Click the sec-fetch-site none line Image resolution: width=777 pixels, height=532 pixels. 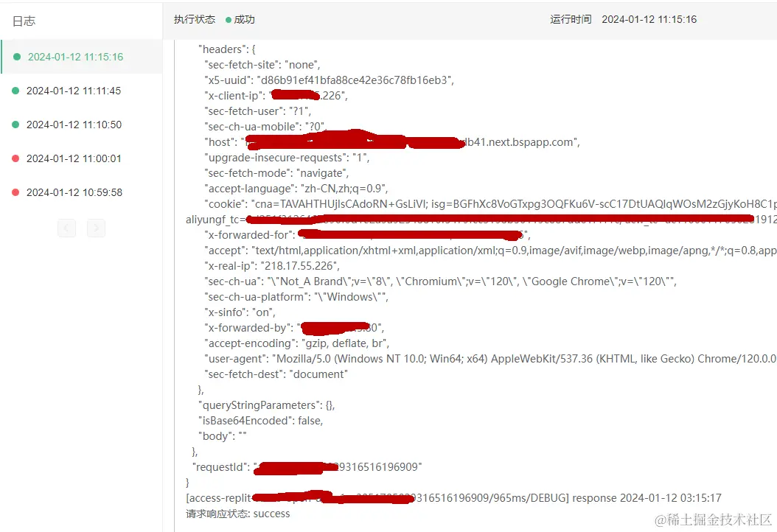(x=262, y=64)
